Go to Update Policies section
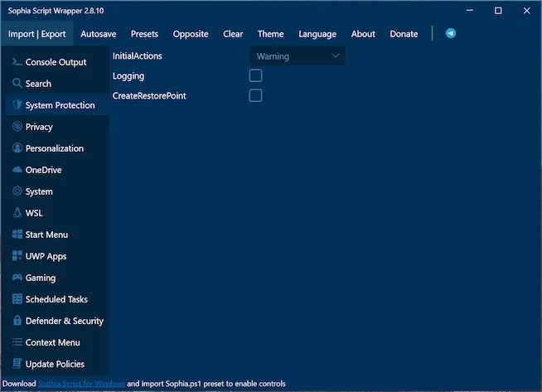The height and width of the screenshot is (392, 542). tap(57, 364)
